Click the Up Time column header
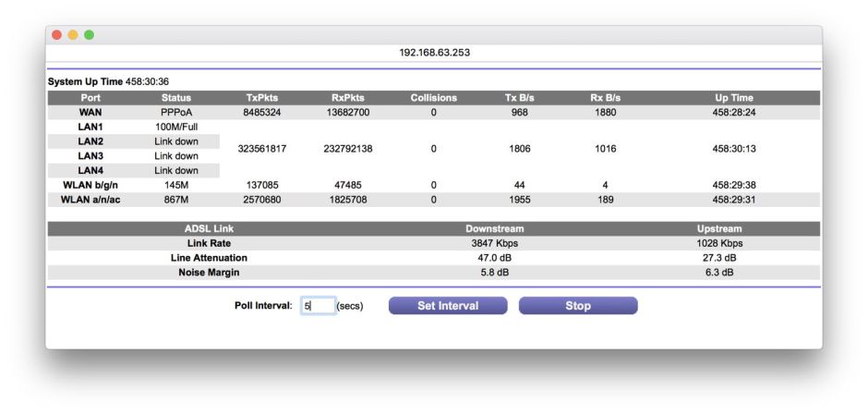 (734, 98)
